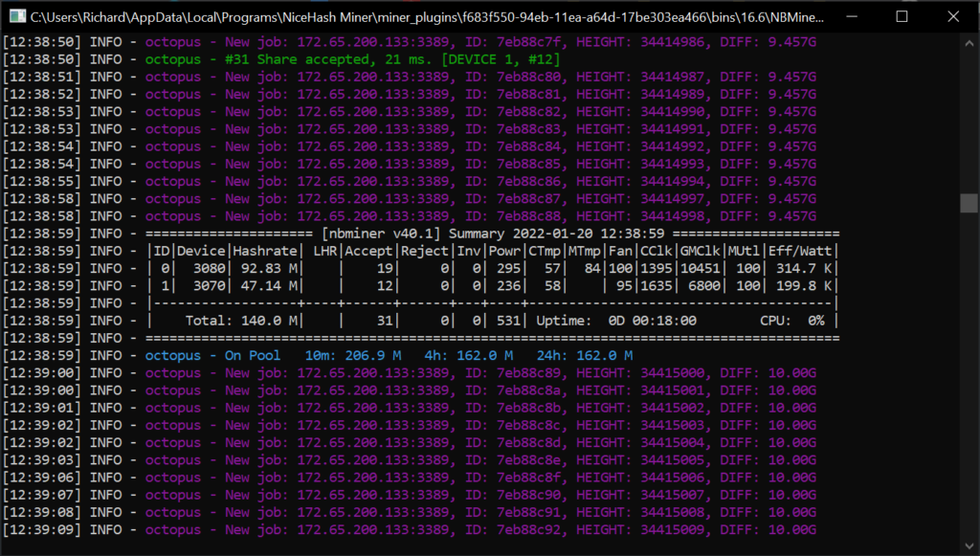Click 'octopus - On Pool' text
The height and width of the screenshot is (556, 980).
212,356
